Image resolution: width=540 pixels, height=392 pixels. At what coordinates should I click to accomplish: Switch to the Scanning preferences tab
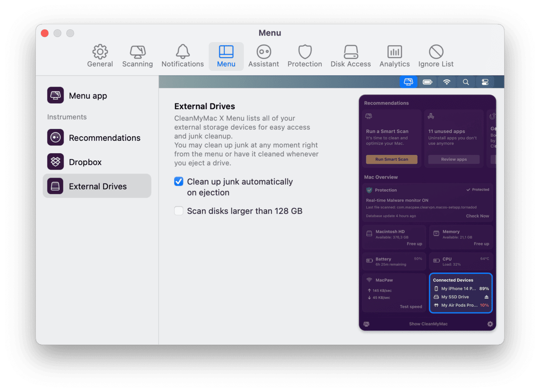click(x=137, y=56)
